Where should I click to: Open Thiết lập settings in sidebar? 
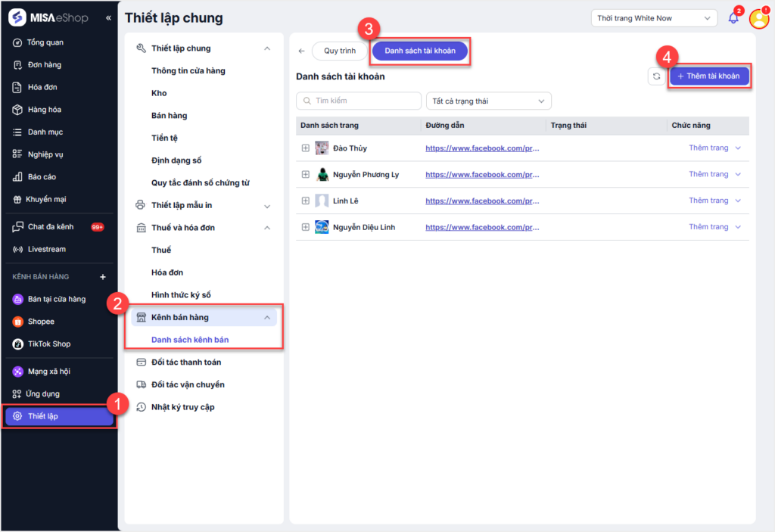(59, 416)
